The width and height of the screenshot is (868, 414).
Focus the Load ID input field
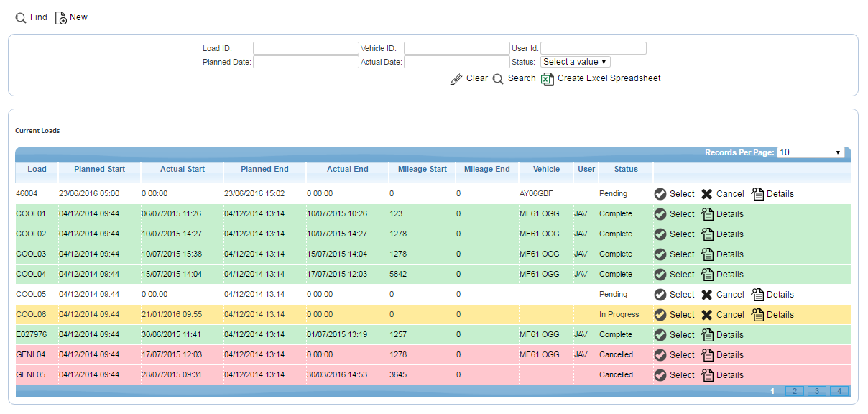(305, 48)
